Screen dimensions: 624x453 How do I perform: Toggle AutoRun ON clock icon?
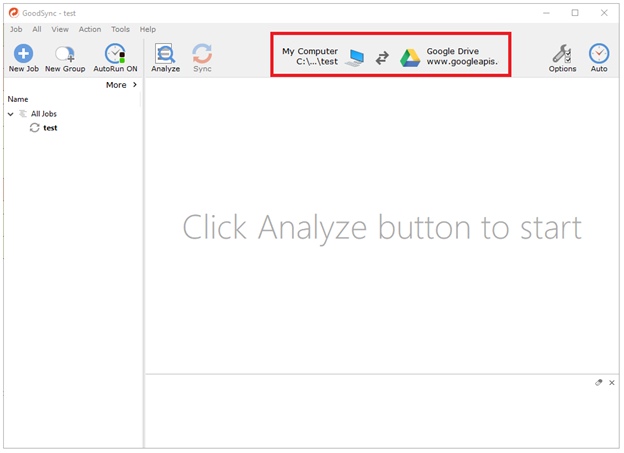point(115,54)
